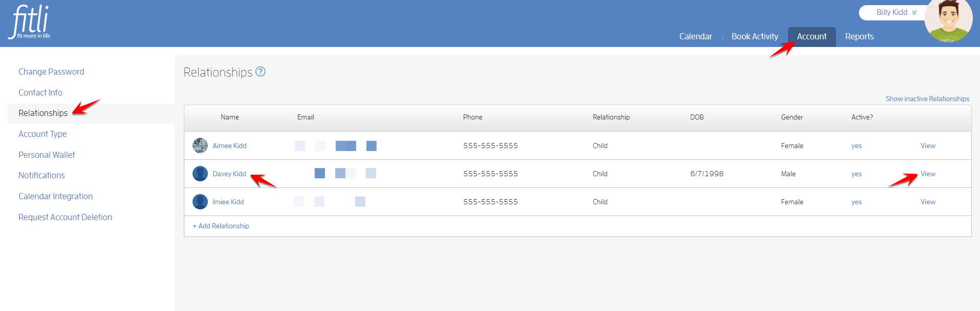
Task: Open Personal Wallet in the sidebar
Action: coord(47,155)
